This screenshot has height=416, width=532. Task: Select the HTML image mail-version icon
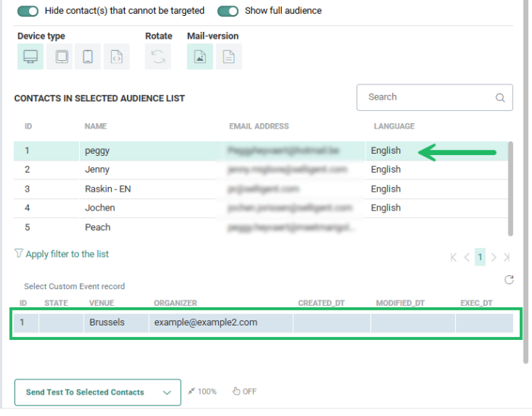200,57
